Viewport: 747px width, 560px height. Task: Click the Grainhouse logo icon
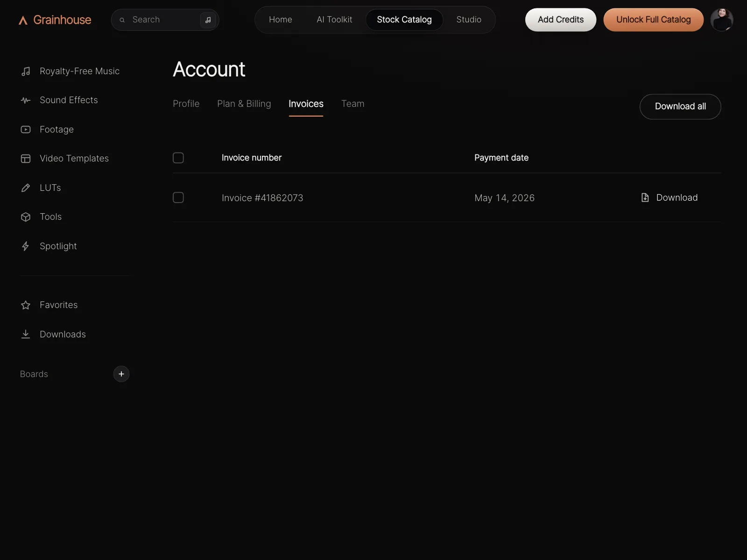(23, 20)
